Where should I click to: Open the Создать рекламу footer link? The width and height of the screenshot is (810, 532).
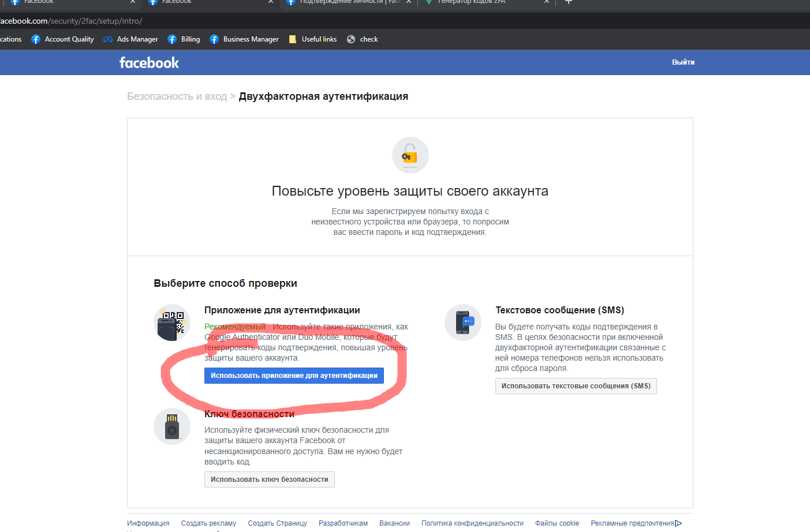tap(208, 523)
